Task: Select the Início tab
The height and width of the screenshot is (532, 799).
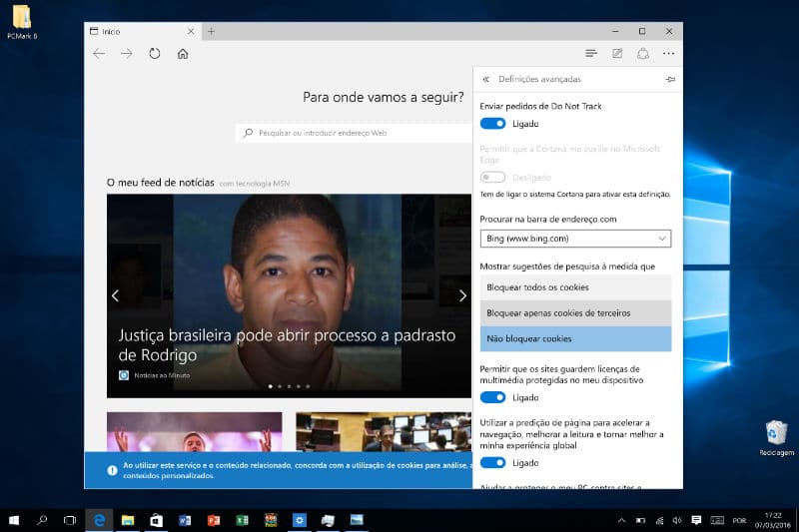Action: pos(143,32)
